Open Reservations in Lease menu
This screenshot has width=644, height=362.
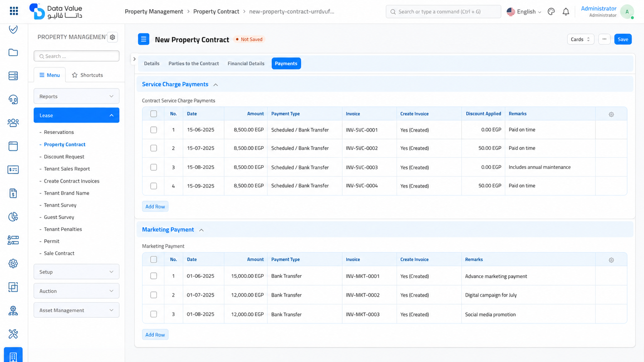[x=59, y=132]
